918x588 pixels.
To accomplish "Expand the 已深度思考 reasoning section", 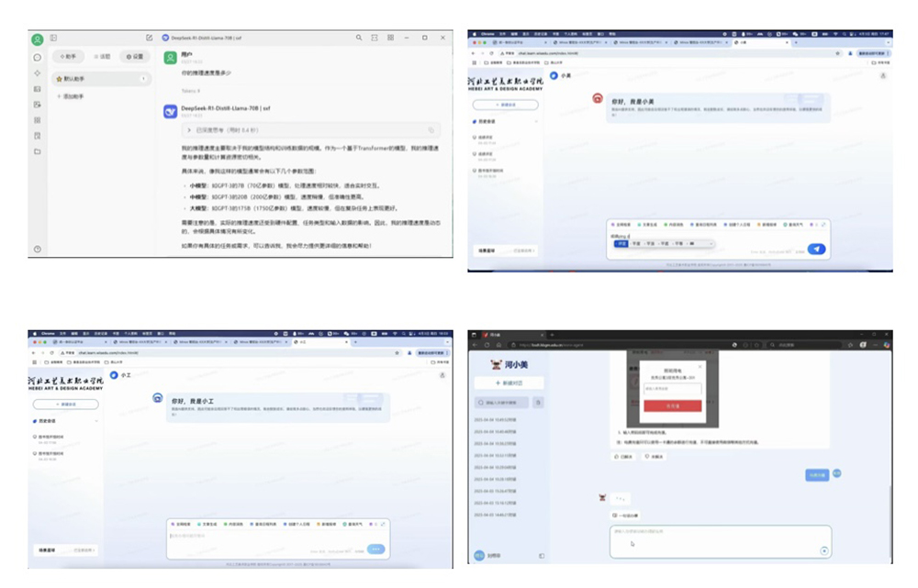I will 189,131.
